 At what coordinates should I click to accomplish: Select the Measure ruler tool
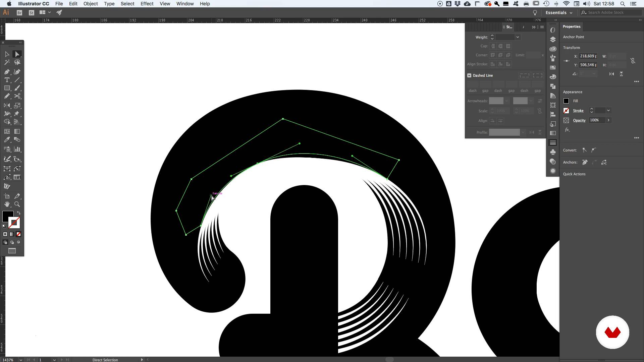click(x=17, y=177)
